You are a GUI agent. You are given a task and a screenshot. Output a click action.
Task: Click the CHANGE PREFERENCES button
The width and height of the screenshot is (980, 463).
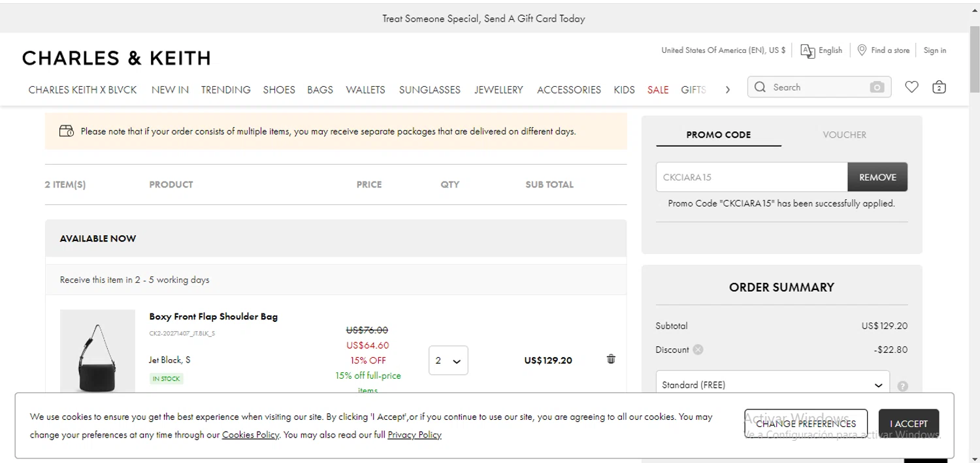[x=806, y=424]
